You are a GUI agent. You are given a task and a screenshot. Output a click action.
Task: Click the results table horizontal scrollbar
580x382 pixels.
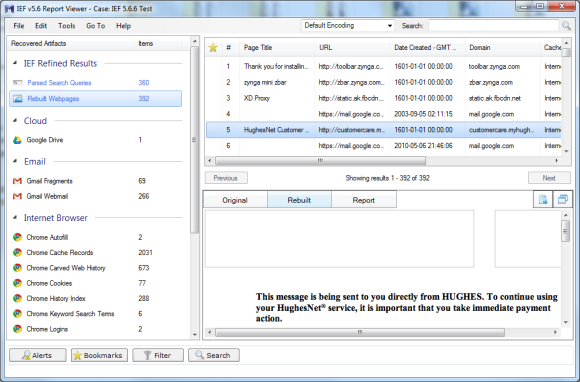tap(320, 160)
